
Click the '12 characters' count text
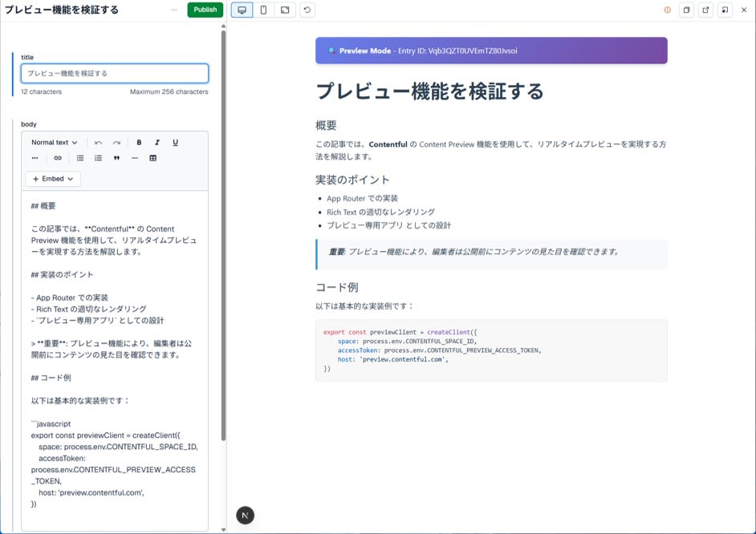point(42,91)
